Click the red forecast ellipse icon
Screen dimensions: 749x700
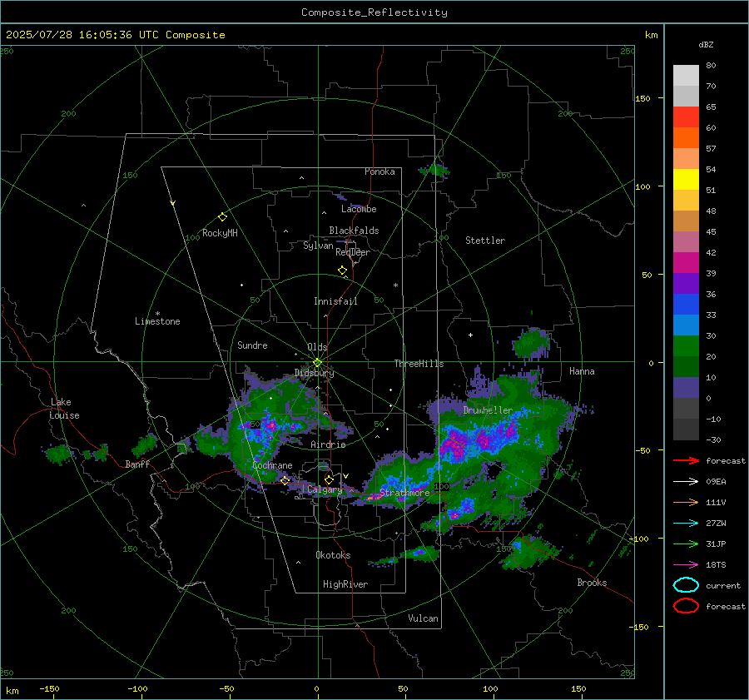686,606
